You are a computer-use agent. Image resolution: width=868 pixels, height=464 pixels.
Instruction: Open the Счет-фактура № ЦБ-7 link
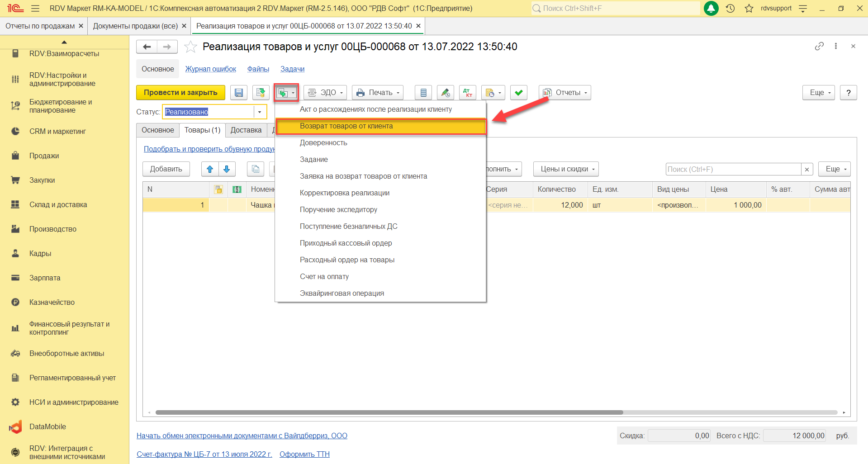pos(204,454)
